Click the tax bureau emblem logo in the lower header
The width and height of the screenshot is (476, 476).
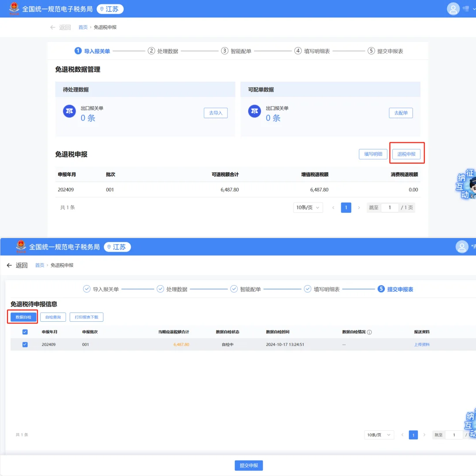[21, 246]
